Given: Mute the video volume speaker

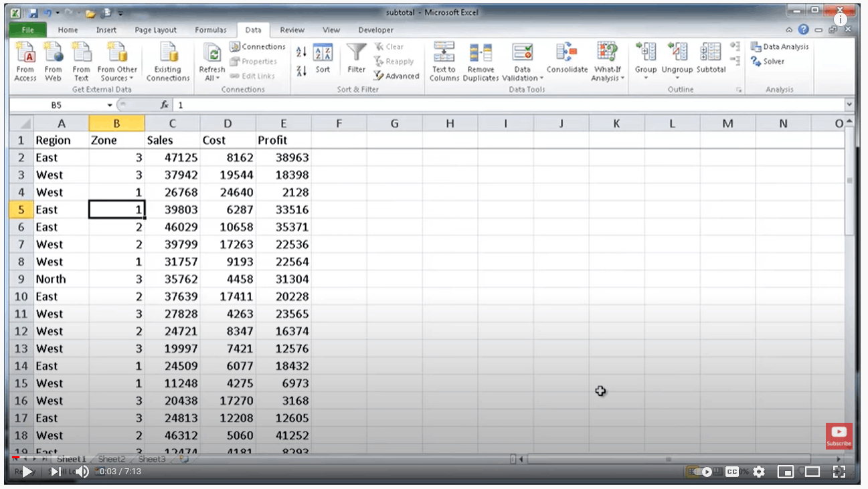Looking at the screenshot, I should tap(82, 472).
